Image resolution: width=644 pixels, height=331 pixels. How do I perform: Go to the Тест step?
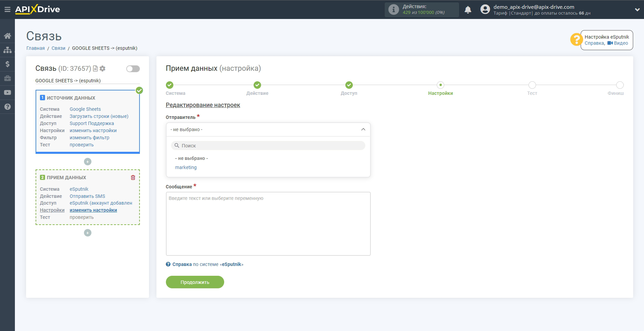[532, 85]
